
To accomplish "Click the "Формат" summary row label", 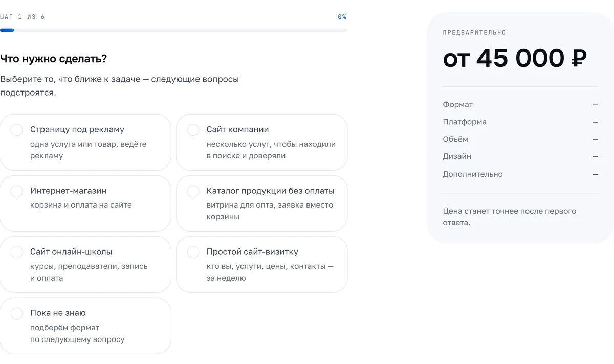I will [x=458, y=105].
